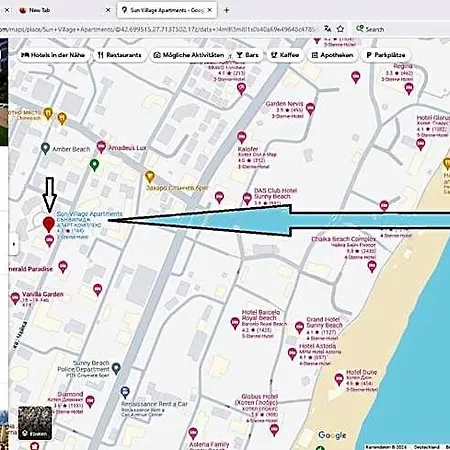Select the Vanilla Garden hotel pin

pos(15,298)
